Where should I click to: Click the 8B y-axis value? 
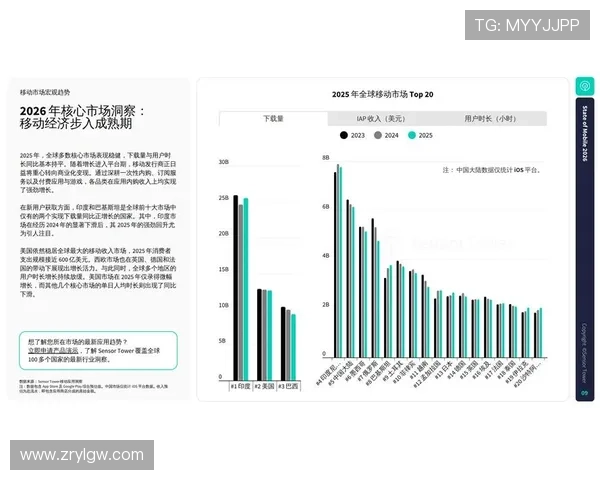click(326, 157)
